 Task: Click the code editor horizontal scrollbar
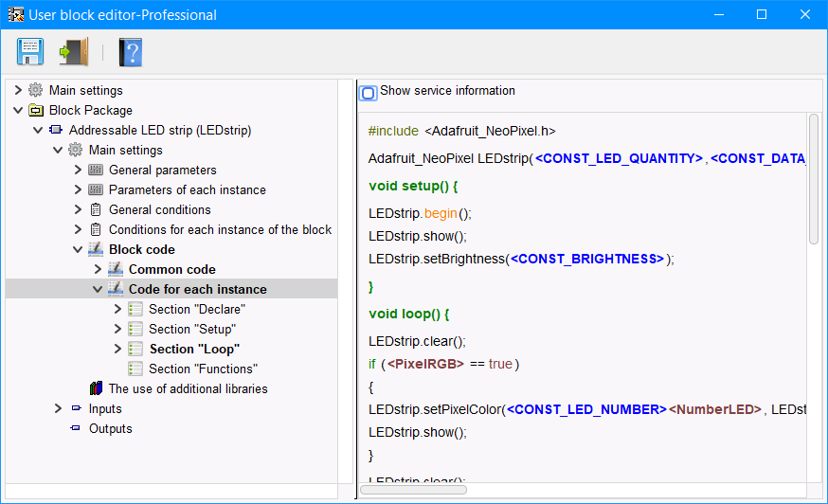[413, 490]
